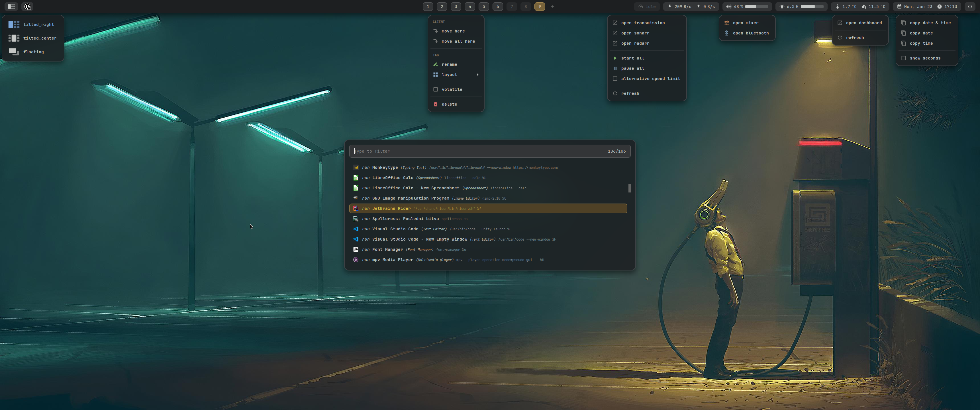Enable alternative speed limit checkbox
The width and height of the screenshot is (980, 410).
pyautogui.click(x=615, y=79)
